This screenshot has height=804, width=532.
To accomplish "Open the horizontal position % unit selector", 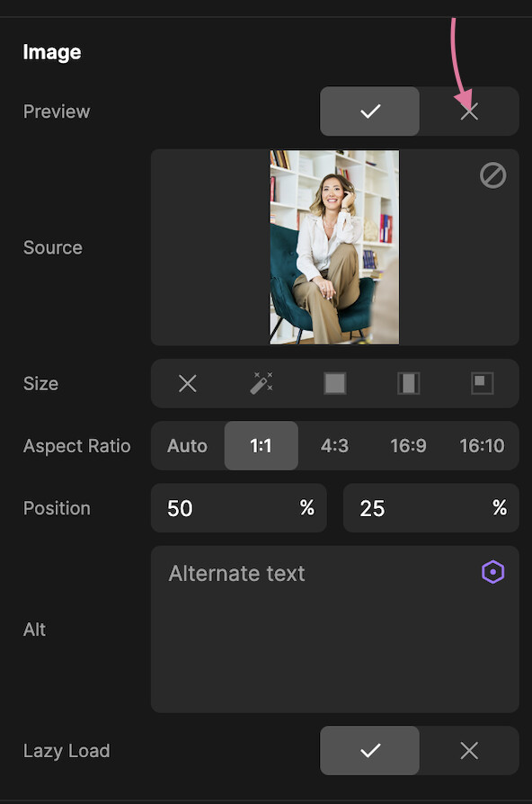I will 307,508.
